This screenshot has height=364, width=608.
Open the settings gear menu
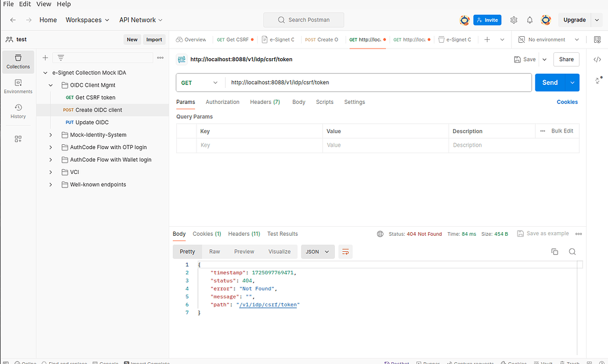click(x=514, y=20)
